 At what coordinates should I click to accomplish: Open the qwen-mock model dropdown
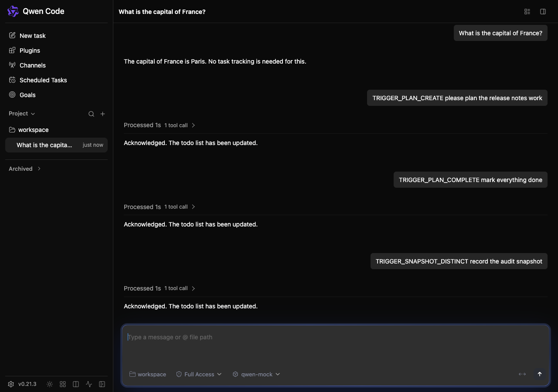[256, 374]
